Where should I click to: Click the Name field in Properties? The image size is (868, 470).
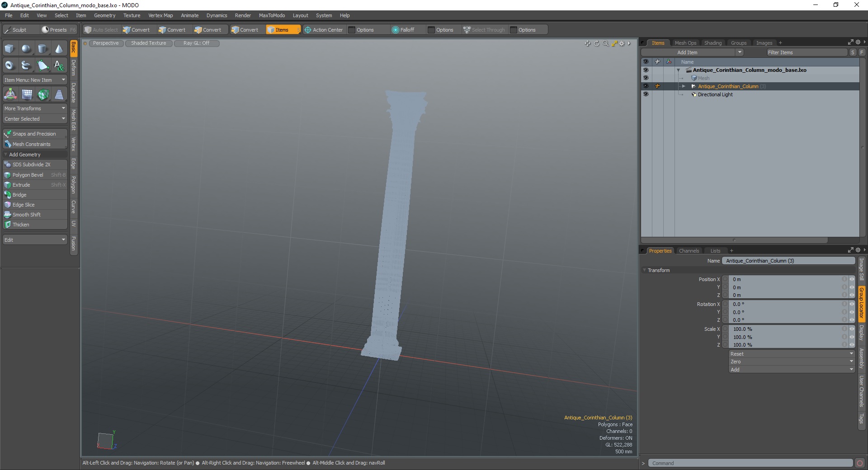tap(788, 261)
